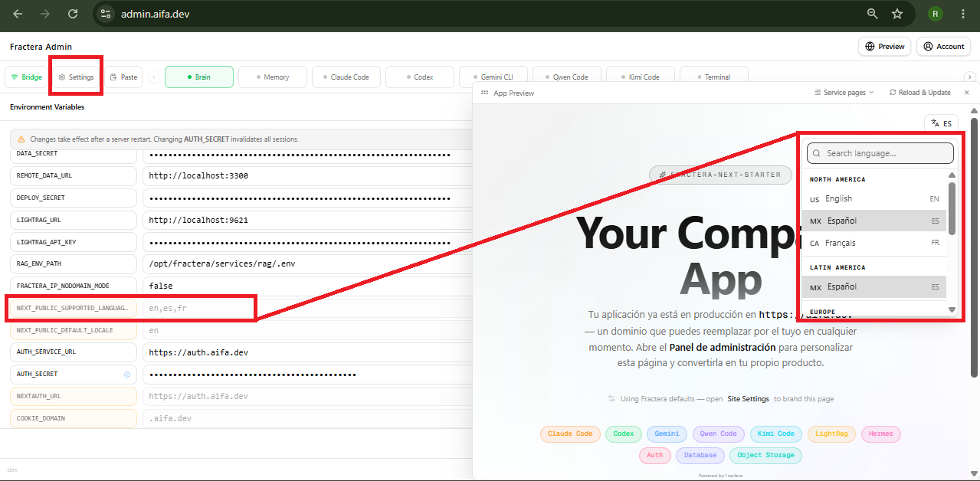Viewport: 980px width, 481px height.
Task: Edit the REMOTE_DATA_URL value field
Action: (x=306, y=176)
